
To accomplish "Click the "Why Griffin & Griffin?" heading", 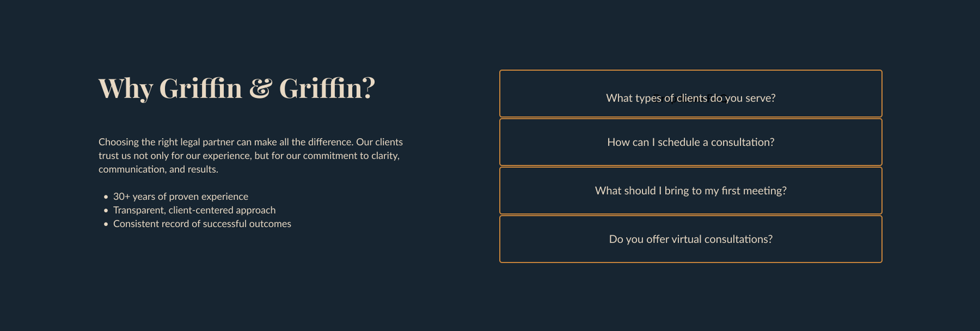I will click(236, 88).
